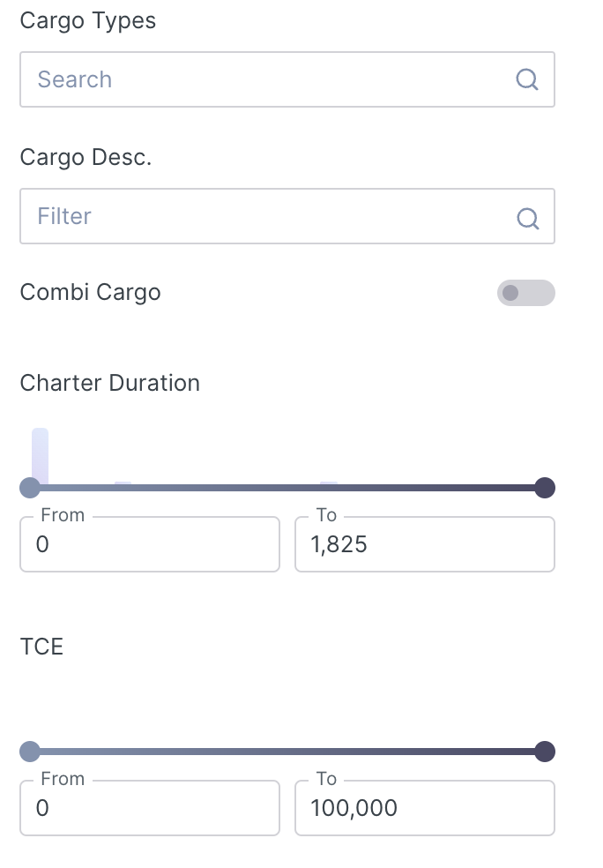The image size is (603, 868).
Task: Click the tallest Charter Duration histogram bar
Action: tap(40, 454)
